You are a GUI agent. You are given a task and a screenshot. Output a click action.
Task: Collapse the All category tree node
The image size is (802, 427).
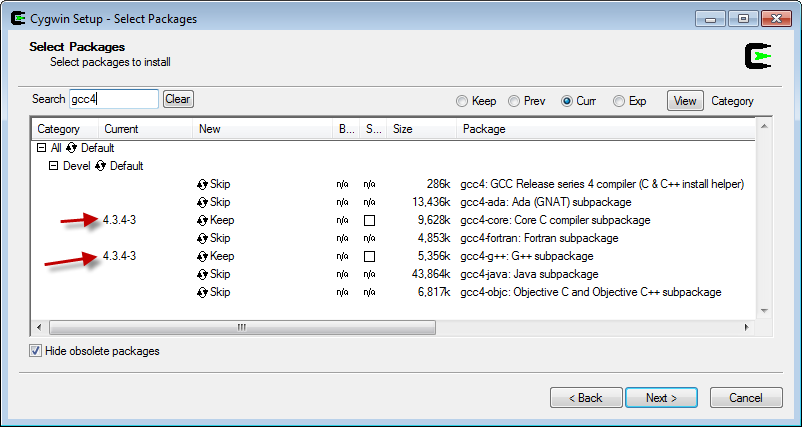(x=41, y=148)
